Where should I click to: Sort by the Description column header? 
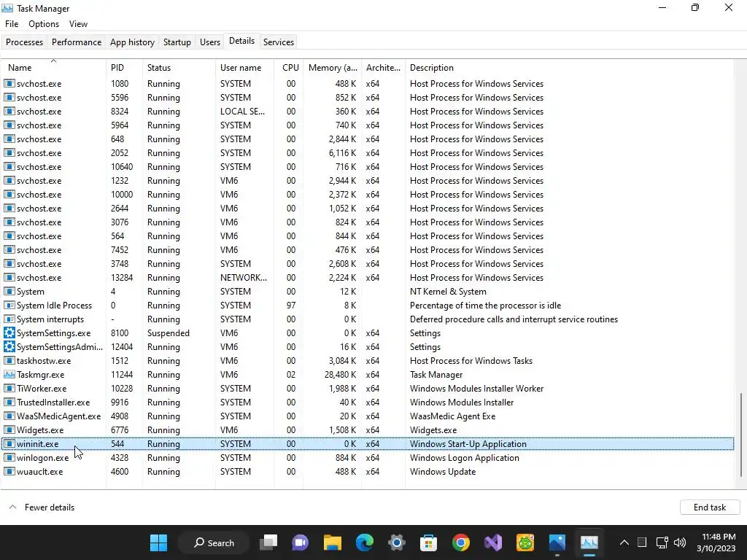[569, 68]
